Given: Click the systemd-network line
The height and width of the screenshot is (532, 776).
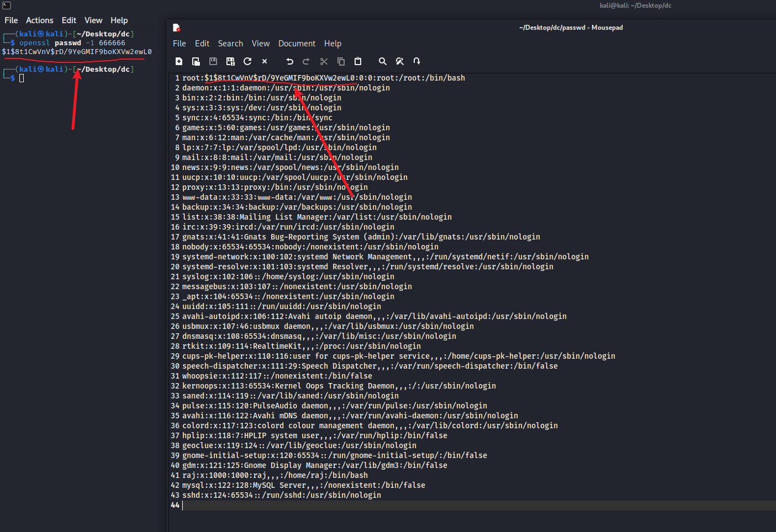Looking at the screenshot, I should tap(386, 257).
